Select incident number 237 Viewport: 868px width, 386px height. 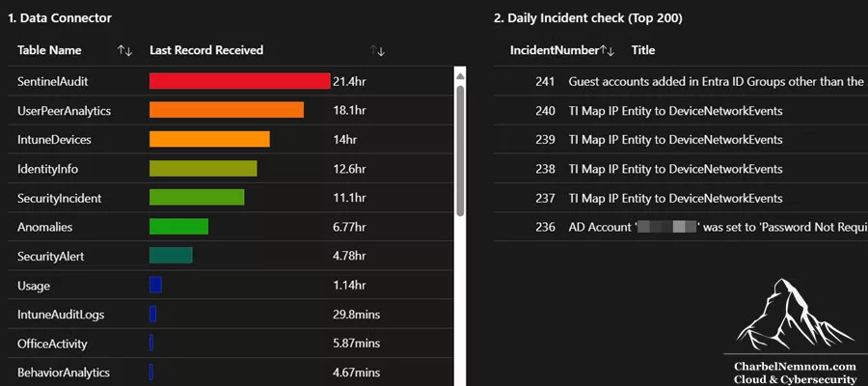545,198
